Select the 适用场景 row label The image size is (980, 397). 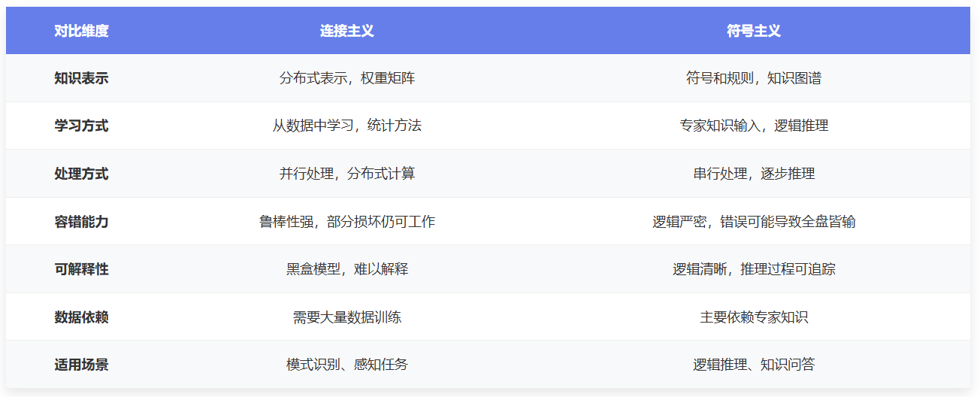[x=81, y=365]
